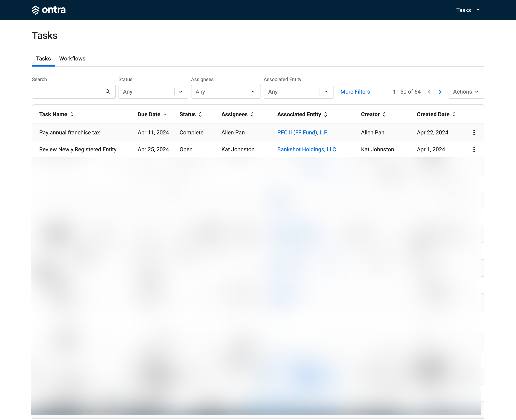Expand the Status filter dropdown
The width and height of the screenshot is (516, 420).
(x=181, y=92)
